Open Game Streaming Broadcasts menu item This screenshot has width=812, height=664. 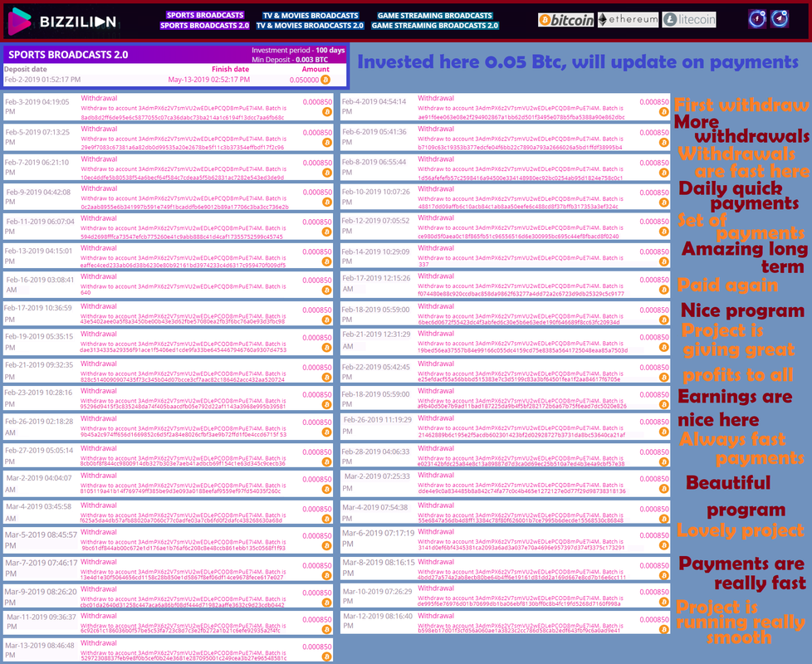click(x=435, y=16)
